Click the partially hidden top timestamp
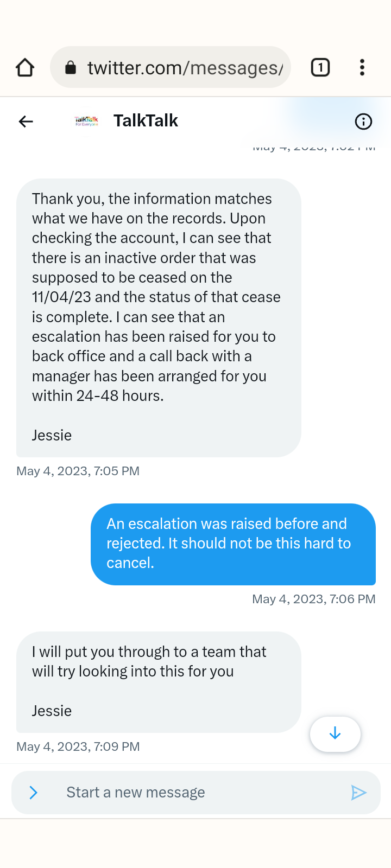 click(313, 148)
